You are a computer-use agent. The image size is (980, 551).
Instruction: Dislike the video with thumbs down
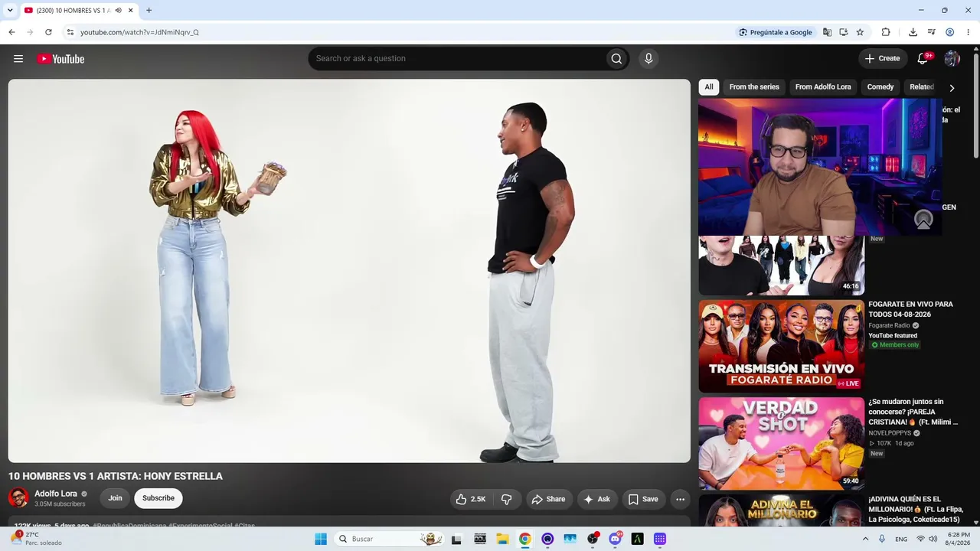(507, 499)
